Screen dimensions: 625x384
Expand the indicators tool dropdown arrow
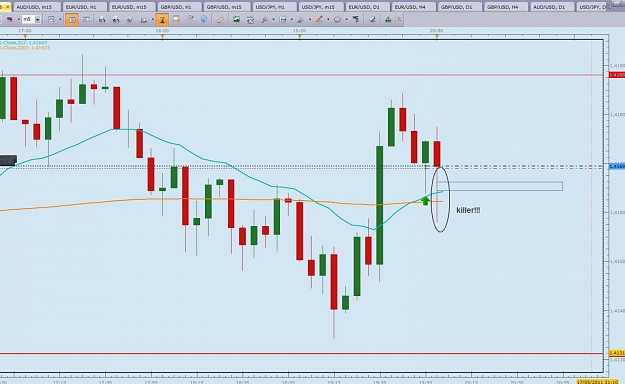(273, 19)
